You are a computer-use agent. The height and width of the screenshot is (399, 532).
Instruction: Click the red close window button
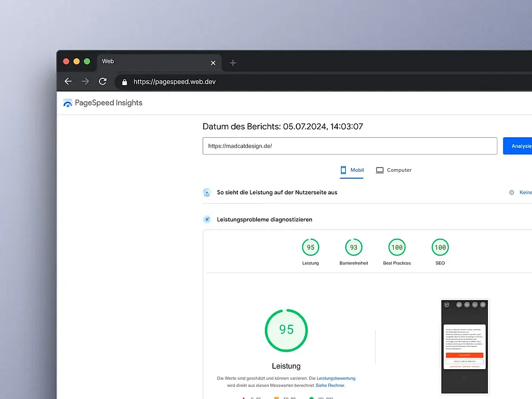(x=66, y=61)
